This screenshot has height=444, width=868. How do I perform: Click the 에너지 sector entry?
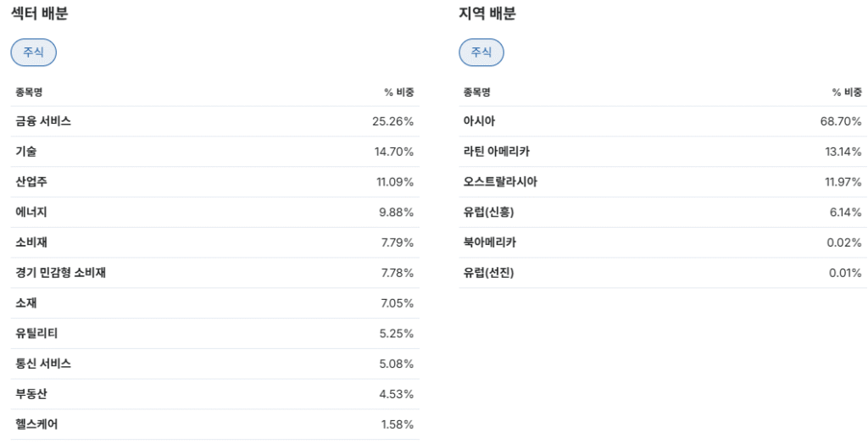click(31, 213)
